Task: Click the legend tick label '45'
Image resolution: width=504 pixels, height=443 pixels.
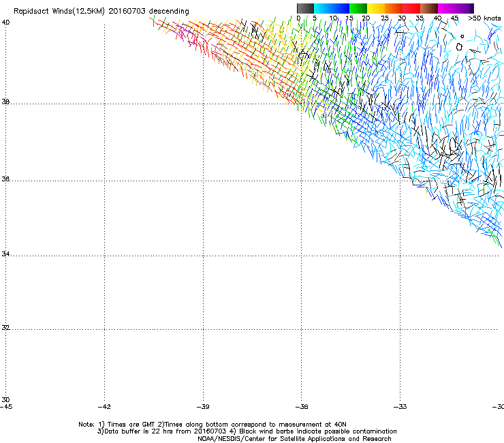Action: pos(454,18)
